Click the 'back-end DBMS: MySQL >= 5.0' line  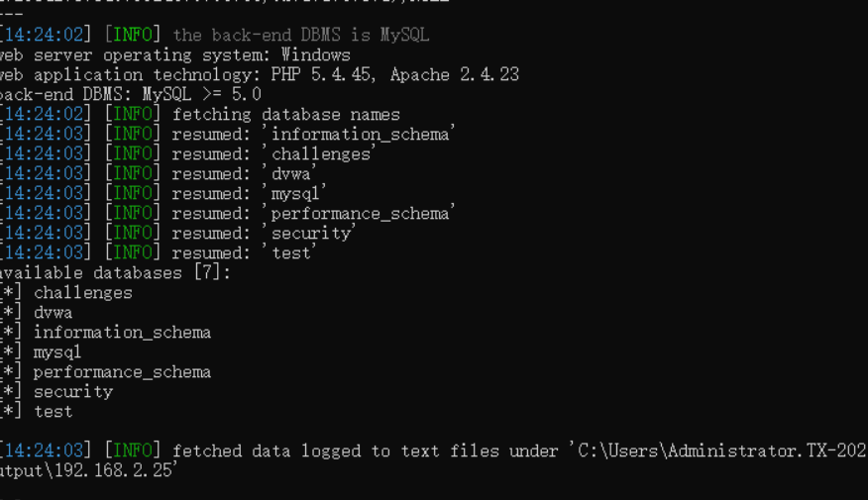point(131,95)
